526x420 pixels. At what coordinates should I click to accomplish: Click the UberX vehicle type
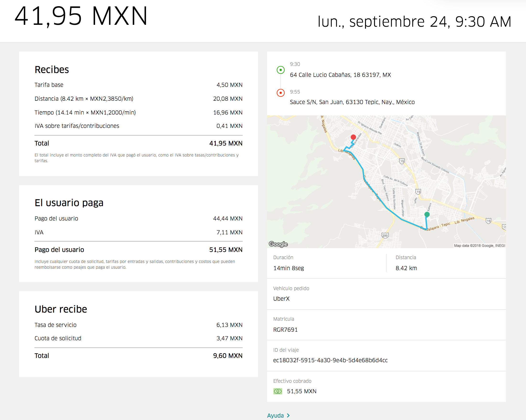[281, 299]
